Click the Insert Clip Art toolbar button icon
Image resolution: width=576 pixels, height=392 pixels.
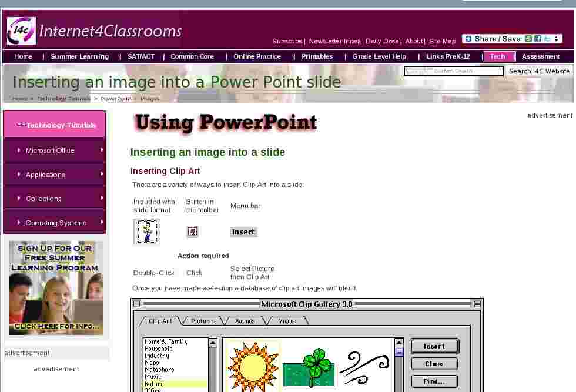[x=193, y=232]
